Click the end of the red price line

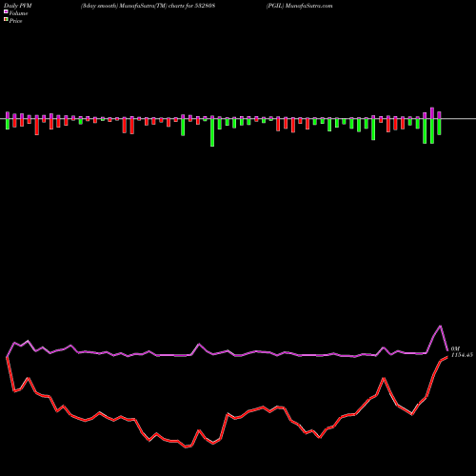click(x=447, y=357)
